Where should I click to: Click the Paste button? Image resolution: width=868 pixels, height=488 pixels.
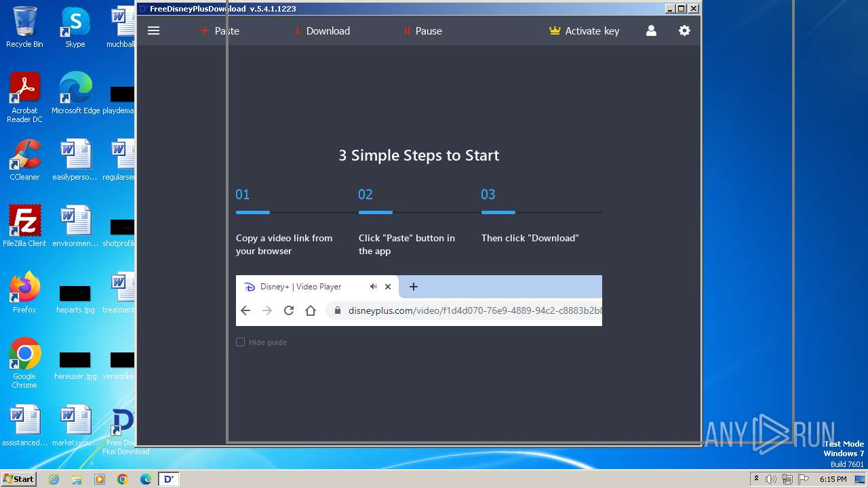click(x=220, y=30)
